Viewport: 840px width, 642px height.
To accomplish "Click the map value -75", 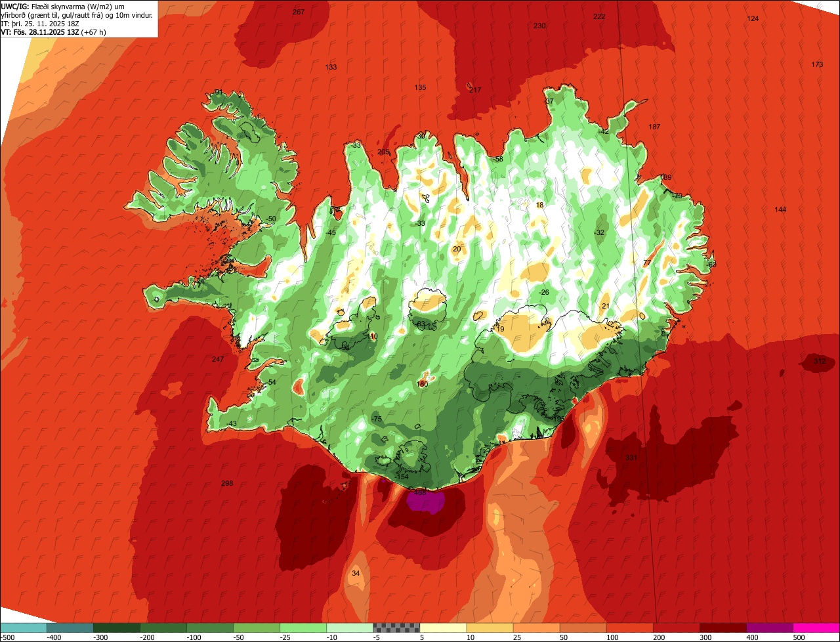I will 376,419.
